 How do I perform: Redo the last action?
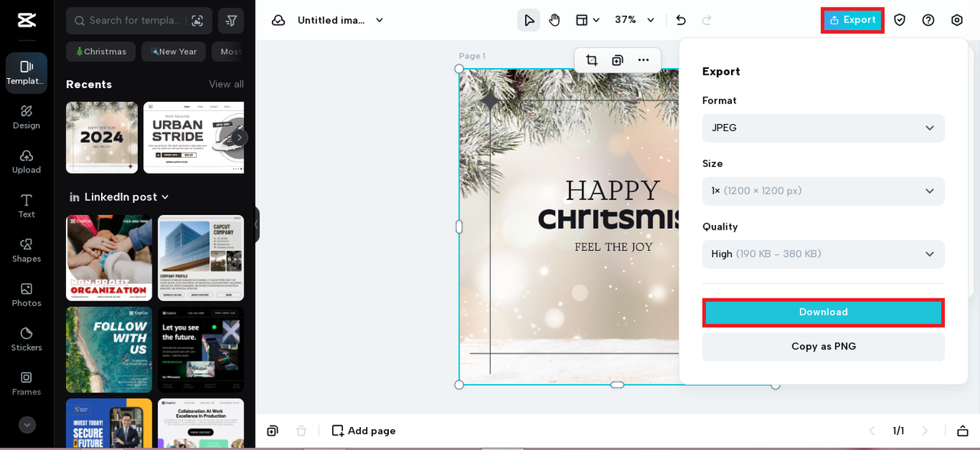tap(707, 20)
